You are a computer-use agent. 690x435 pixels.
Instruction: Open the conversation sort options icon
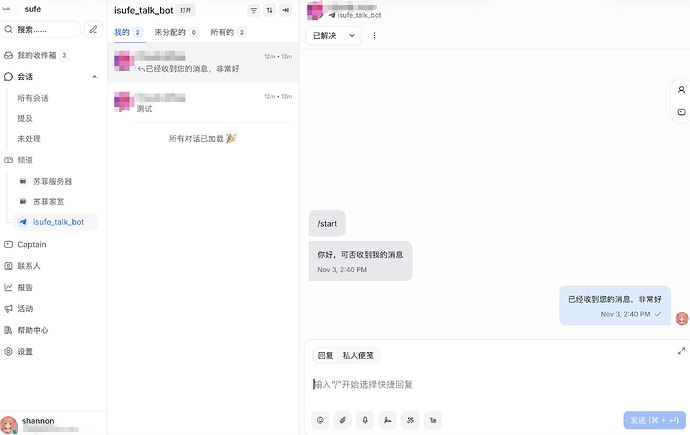click(x=269, y=10)
